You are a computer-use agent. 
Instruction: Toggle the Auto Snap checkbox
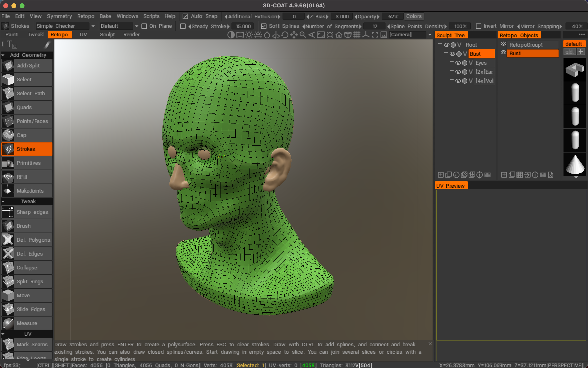click(185, 16)
